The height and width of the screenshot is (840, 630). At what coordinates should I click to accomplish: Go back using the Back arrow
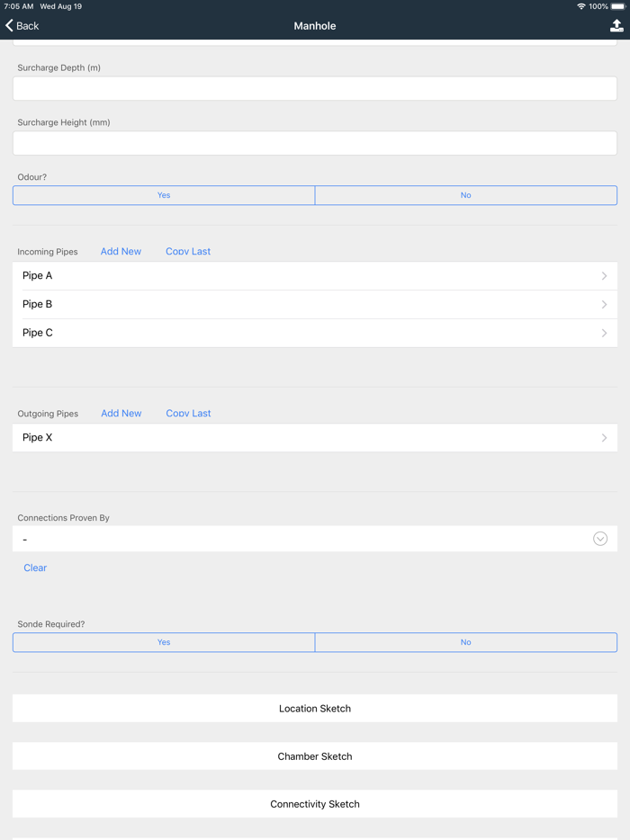(x=22, y=26)
